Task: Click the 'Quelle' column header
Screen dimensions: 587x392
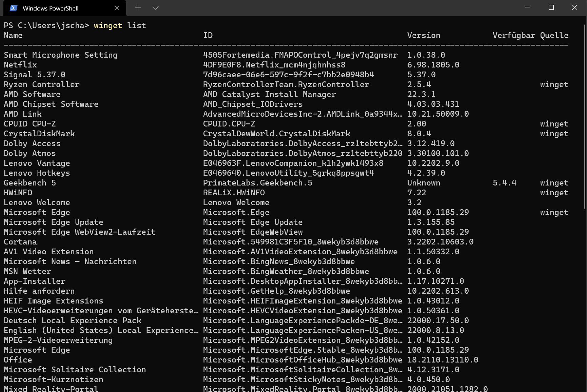Action: coord(554,35)
